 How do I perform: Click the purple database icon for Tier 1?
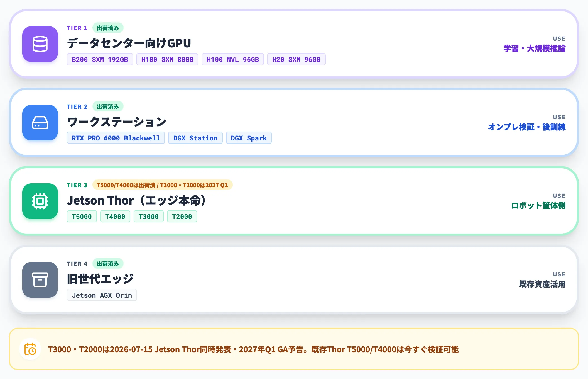[x=40, y=44]
